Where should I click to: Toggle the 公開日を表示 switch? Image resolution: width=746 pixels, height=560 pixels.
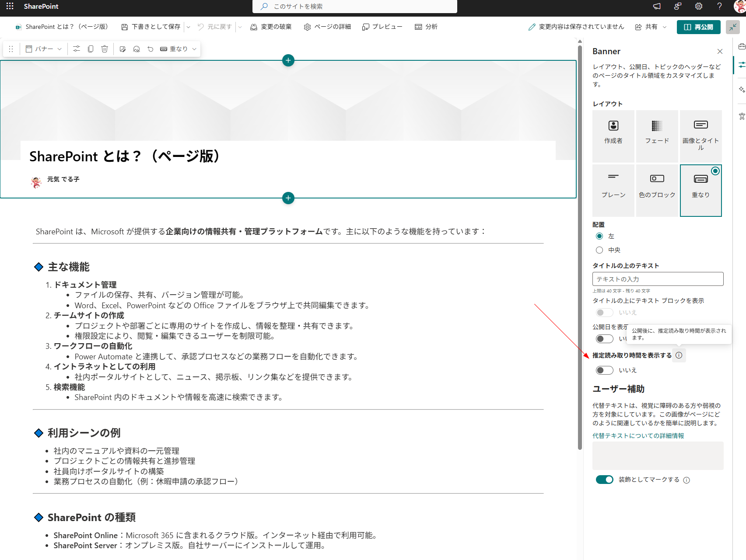[604, 339]
